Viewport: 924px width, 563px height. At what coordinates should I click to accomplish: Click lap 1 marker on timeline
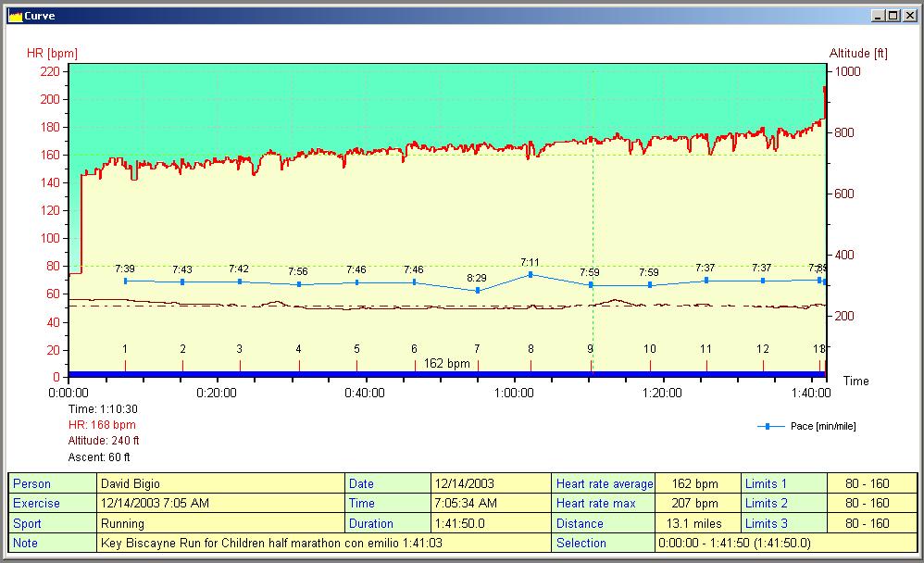(x=125, y=364)
